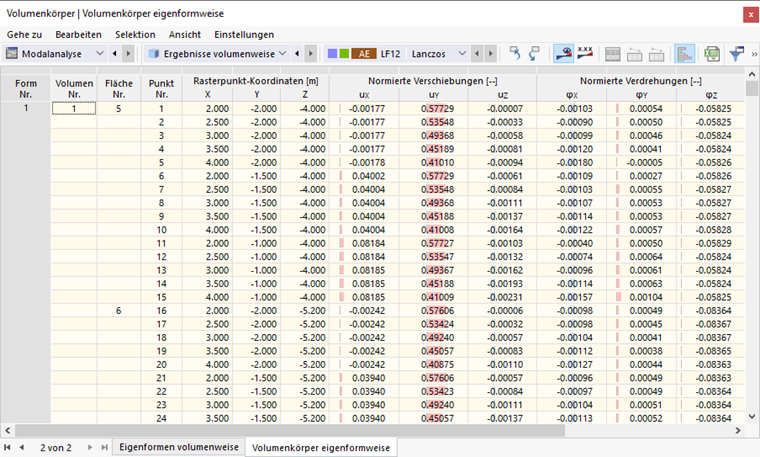Expand the toolbar overflow chevron
The image size is (760, 457).
click(x=754, y=54)
